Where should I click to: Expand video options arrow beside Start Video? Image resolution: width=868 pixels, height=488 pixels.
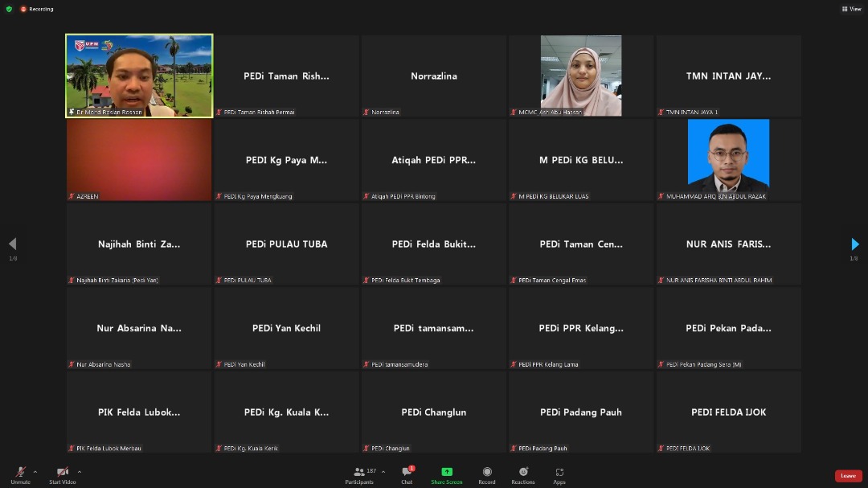79,472
